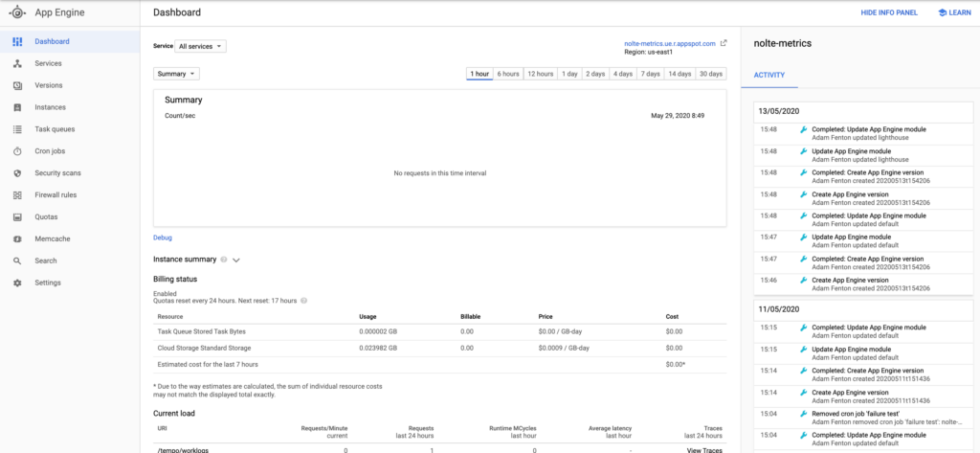Image resolution: width=980 pixels, height=453 pixels.
Task: Click 'Adam Fenton created 20200511t151436' completed entry
Action: point(863,374)
